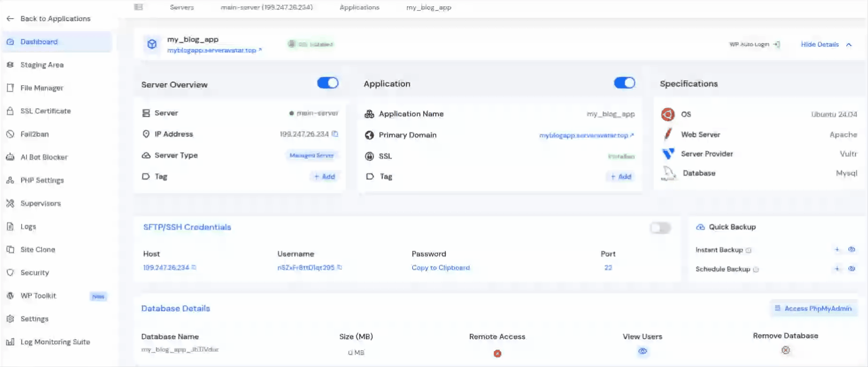The width and height of the screenshot is (868, 367).
Task: Click WP Auto Login button
Action: pos(754,44)
